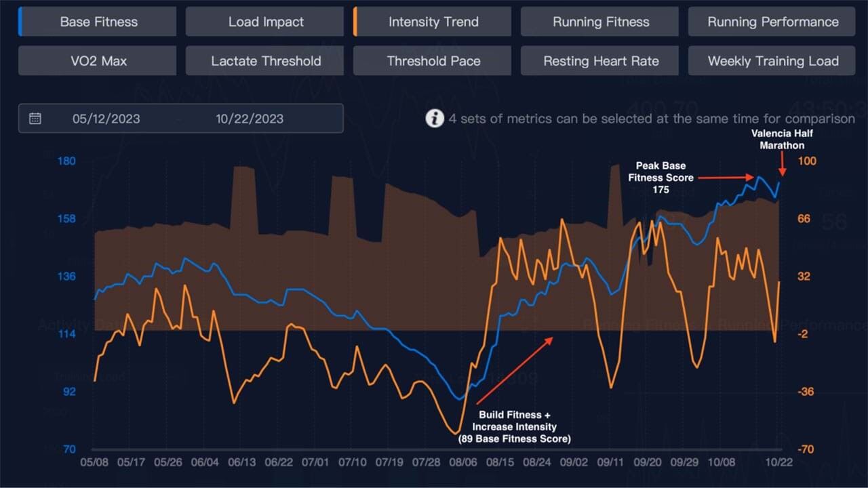The width and height of the screenshot is (868, 488).
Task: Toggle the Intensity Trend metric
Action: tap(433, 22)
